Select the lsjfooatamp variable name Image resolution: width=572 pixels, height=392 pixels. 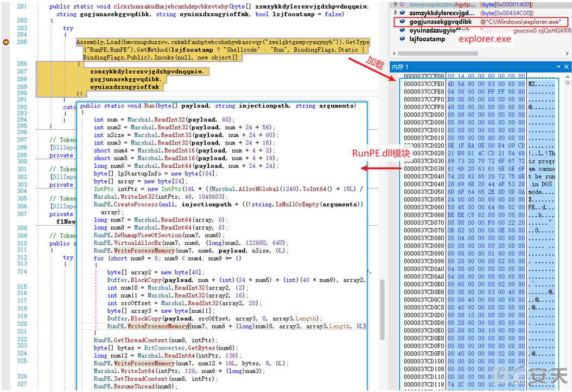click(x=427, y=39)
